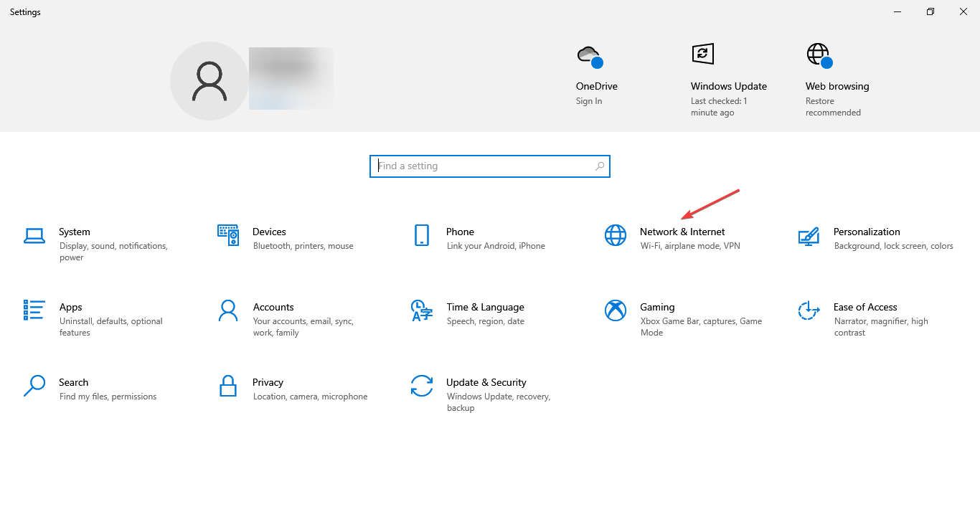Open Search settings

coord(74,382)
